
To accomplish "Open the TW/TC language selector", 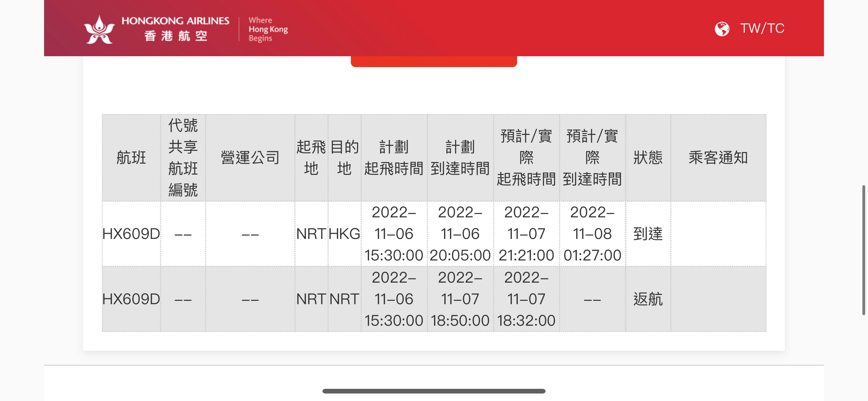I will click(762, 28).
